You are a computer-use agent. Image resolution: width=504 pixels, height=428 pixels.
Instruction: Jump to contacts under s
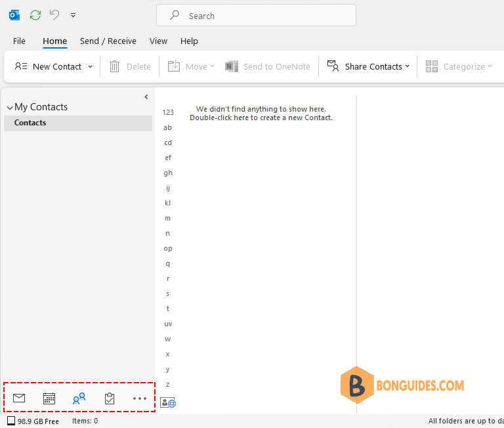click(167, 294)
